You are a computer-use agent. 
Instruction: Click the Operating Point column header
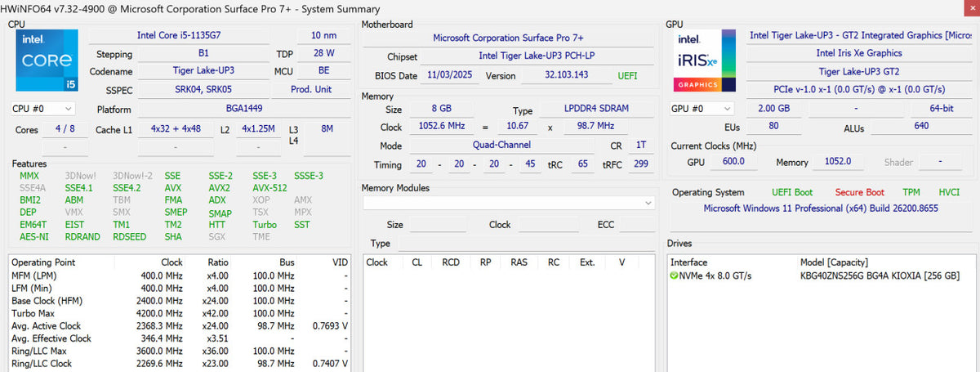(43, 262)
